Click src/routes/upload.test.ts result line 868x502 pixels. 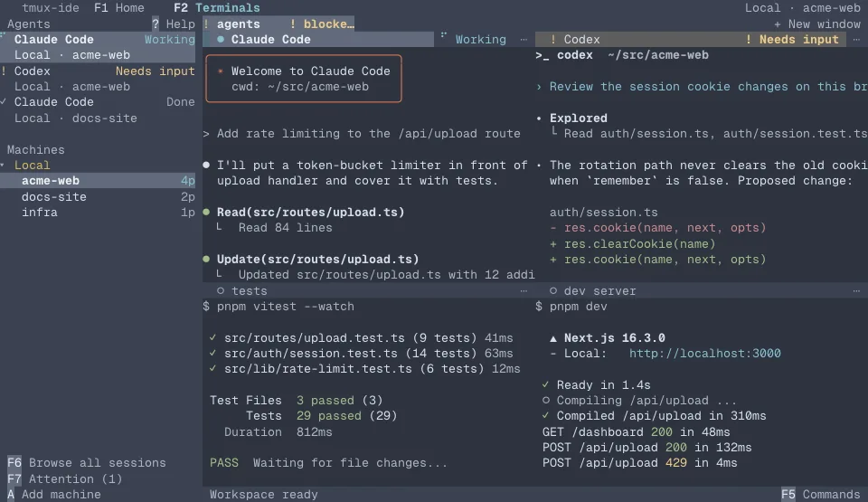pos(361,338)
